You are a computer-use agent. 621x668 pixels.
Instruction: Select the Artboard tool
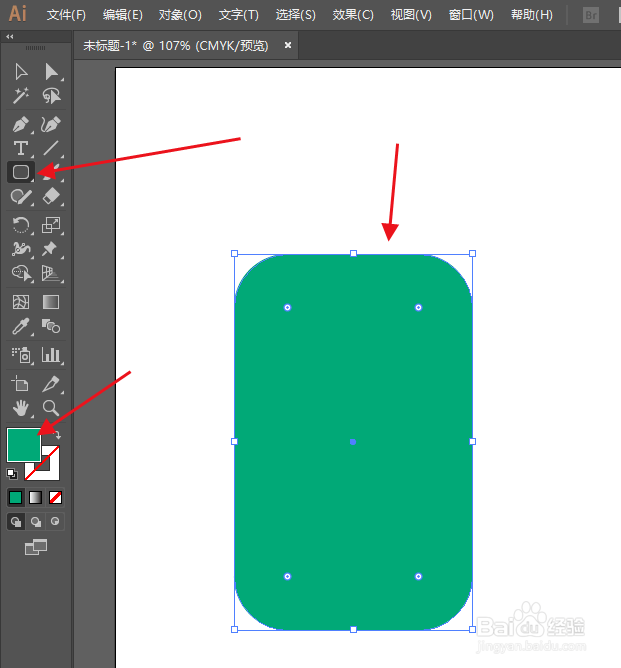(x=20, y=383)
